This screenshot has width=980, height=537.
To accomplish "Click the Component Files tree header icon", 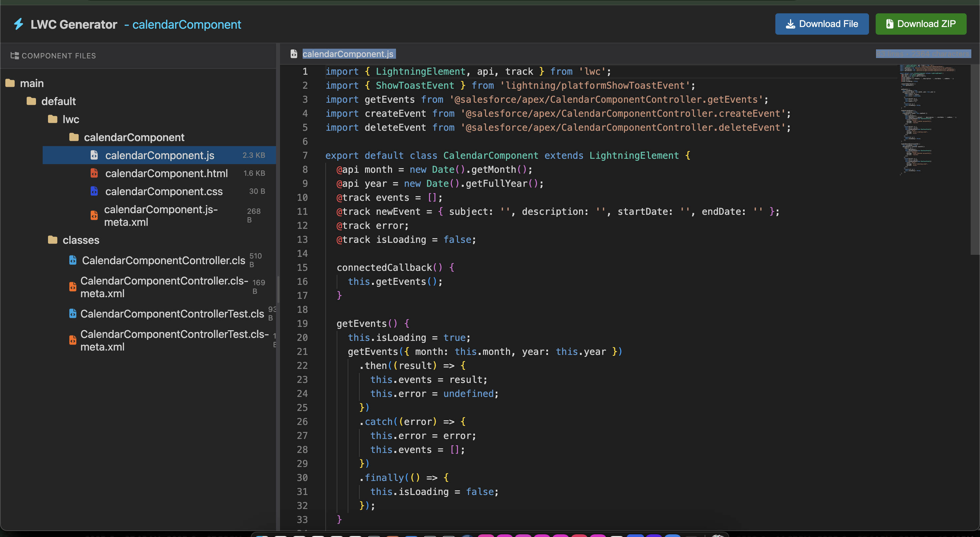I will [x=14, y=56].
